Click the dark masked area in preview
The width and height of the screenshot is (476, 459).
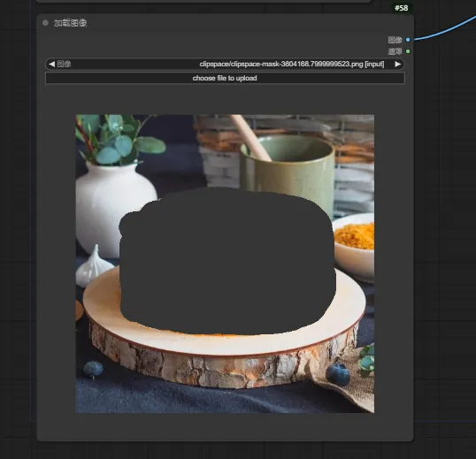(227, 261)
